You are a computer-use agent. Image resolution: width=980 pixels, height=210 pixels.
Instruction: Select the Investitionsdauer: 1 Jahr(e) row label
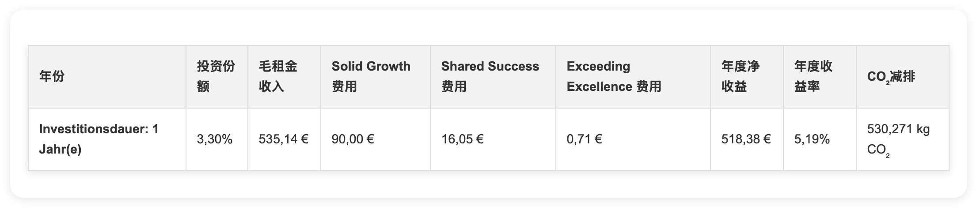click(99, 139)
